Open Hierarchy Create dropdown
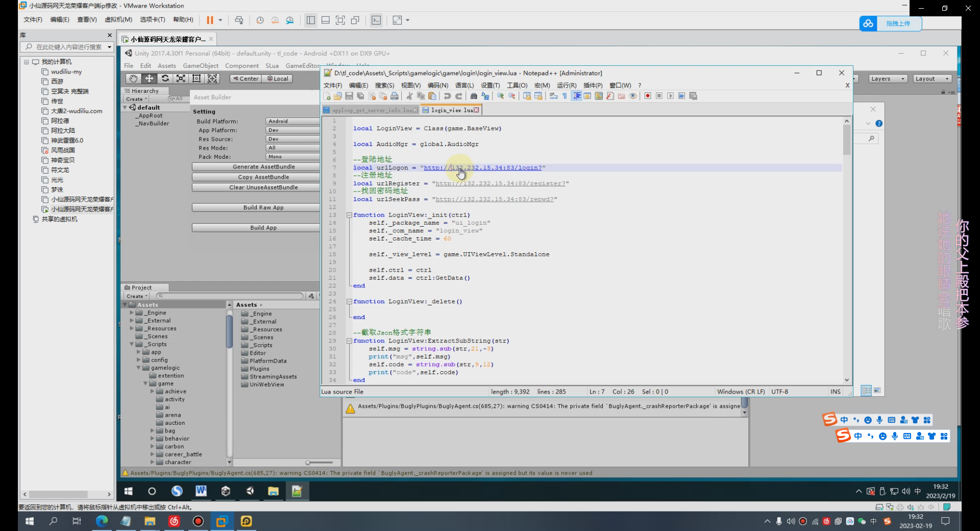Screen dimensions: 980x531 tap(136, 99)
